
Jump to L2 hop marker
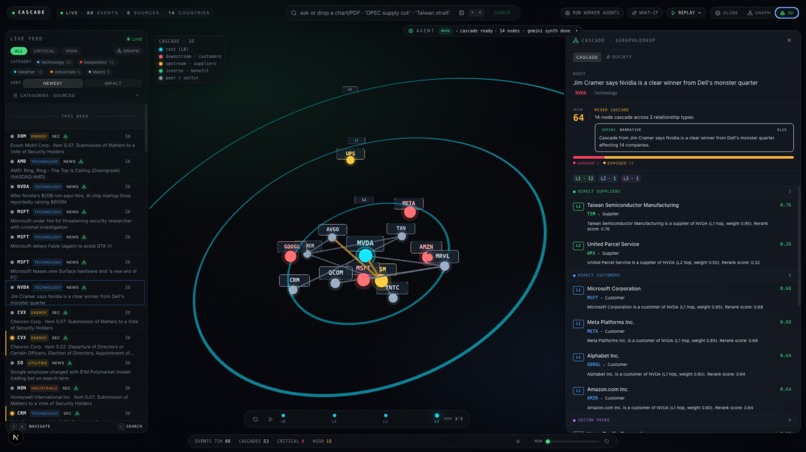point(386,418)
